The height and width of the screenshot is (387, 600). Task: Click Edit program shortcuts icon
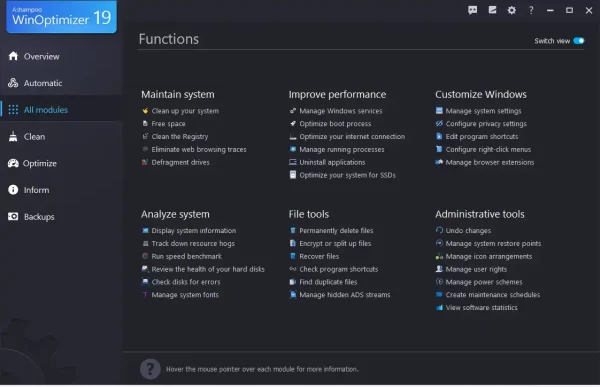coord(439,136)
